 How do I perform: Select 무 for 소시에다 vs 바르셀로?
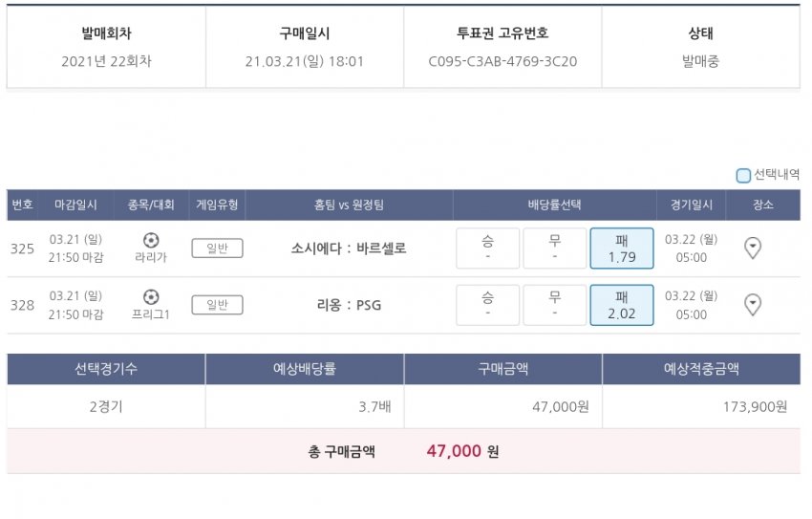555,249
